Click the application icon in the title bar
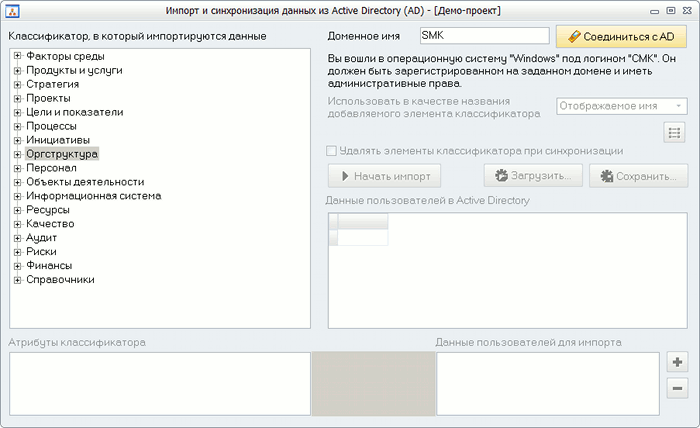The height and width of the screenshot is (428, 700). pyautogui.click(x=12, y=9)
